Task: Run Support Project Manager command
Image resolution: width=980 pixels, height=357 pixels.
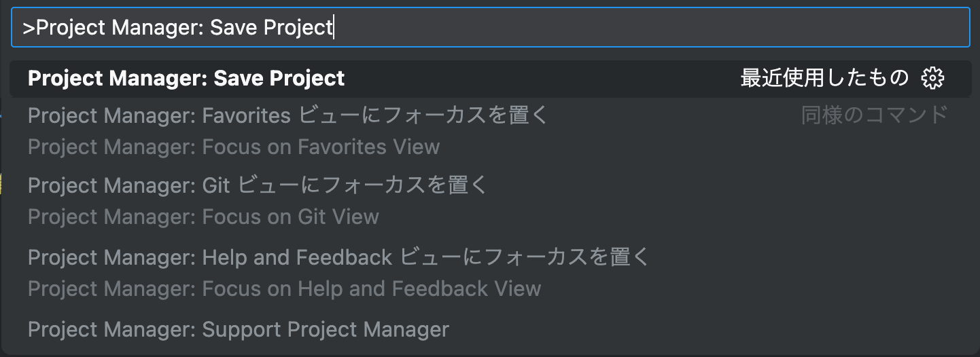Action: (x=238, y=330)
